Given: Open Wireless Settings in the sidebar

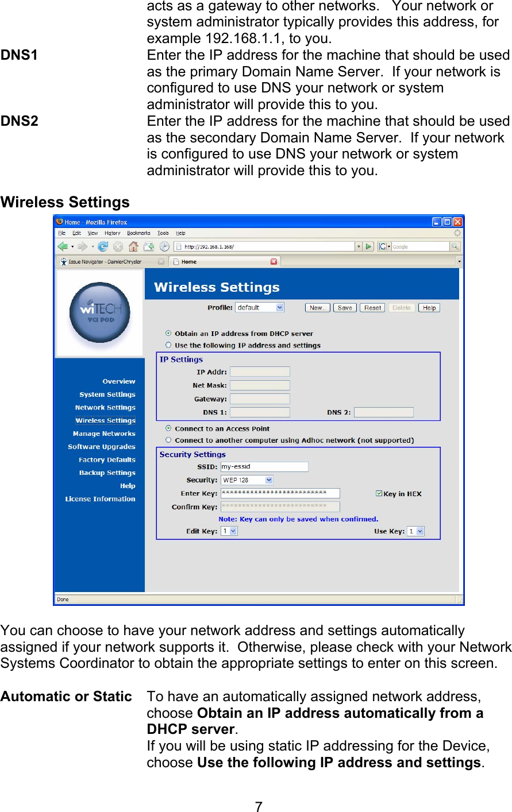Looking at the screenshot, I should pos(106,420).
